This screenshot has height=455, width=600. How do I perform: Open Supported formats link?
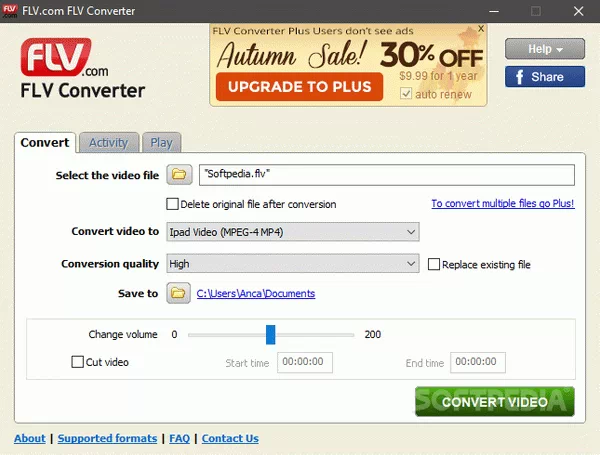[108, 438]
